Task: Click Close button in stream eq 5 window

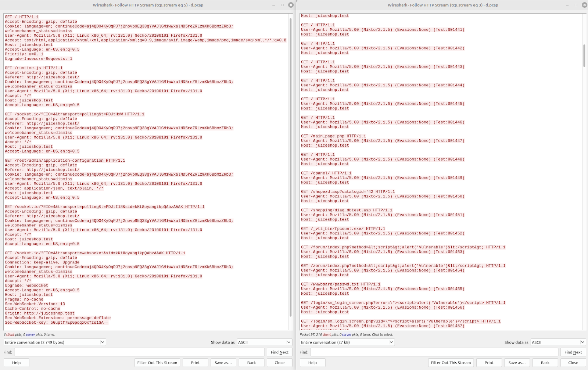Action: pos(279,363)
